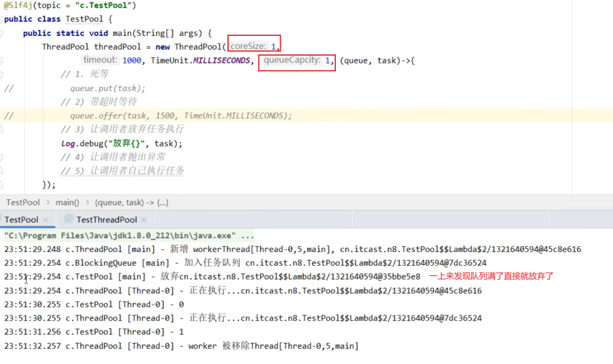Click the timeout parameter hint

(x=100, y=60)
